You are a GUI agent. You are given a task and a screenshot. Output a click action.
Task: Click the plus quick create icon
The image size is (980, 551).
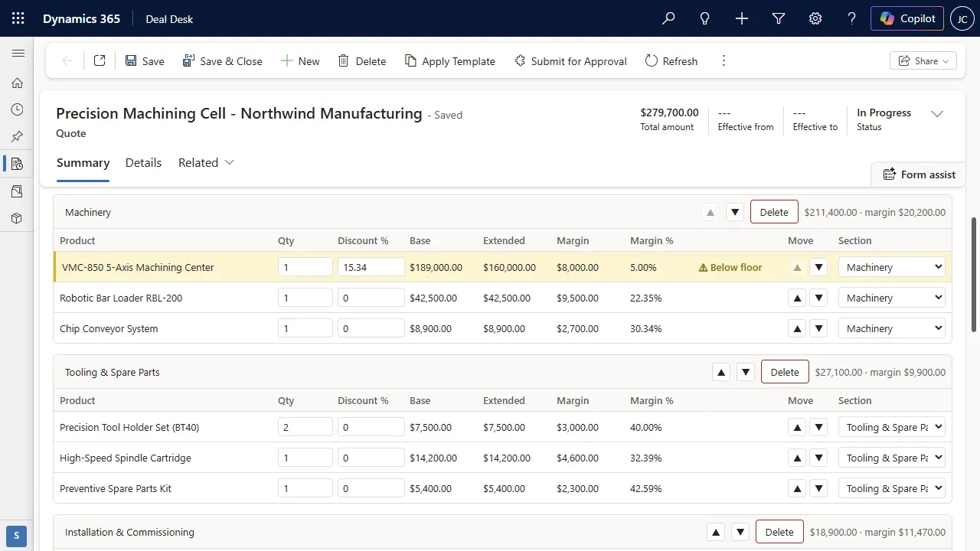coord(742,18)
